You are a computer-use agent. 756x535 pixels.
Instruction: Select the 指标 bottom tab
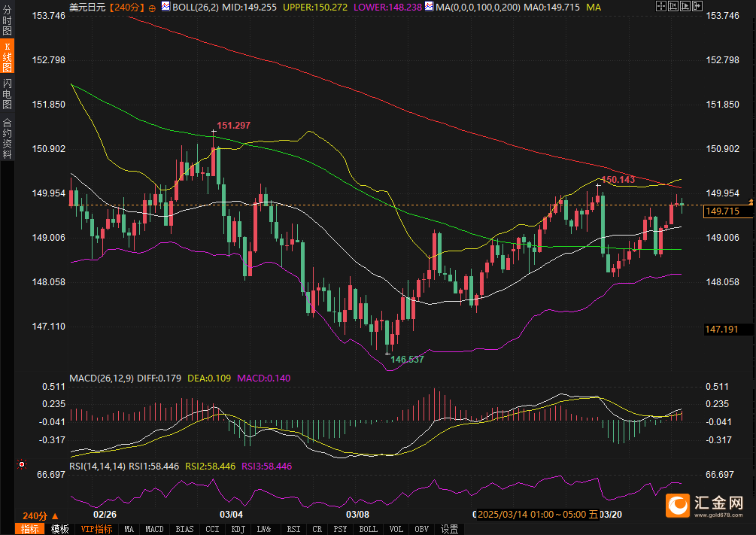click(30, 529)
